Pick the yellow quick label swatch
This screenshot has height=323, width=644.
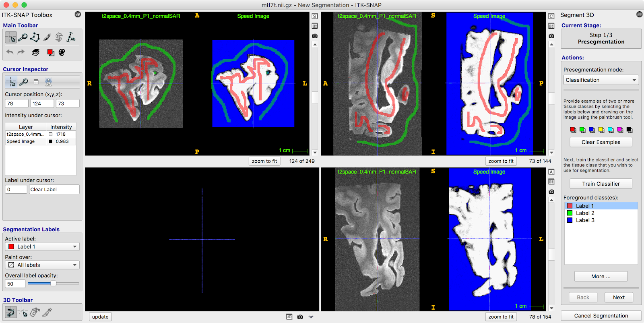(601, 130)
